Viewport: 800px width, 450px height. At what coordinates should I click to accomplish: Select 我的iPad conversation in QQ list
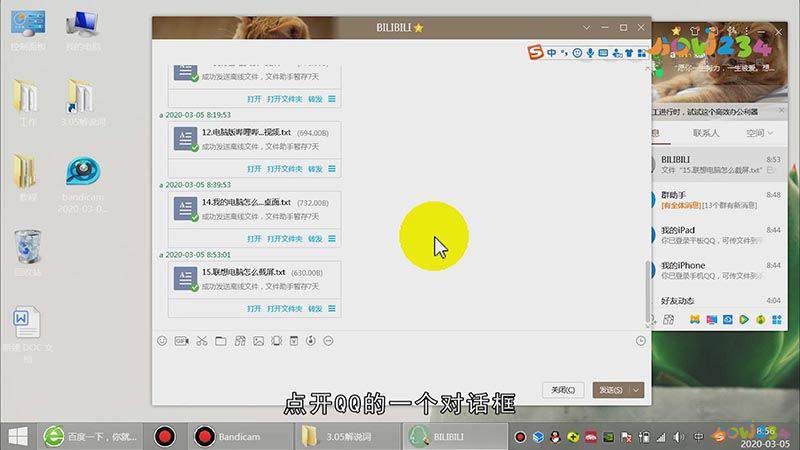pos(719,235)
